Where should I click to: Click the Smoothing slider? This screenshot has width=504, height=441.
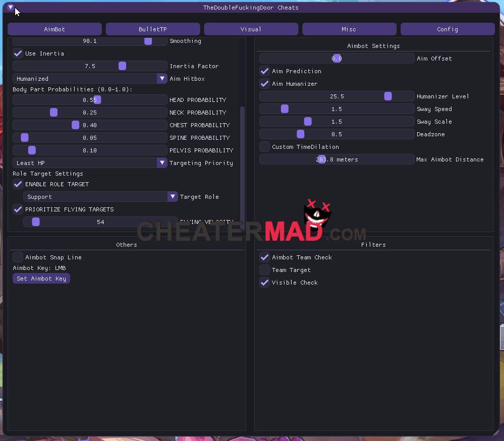point(90,41)
